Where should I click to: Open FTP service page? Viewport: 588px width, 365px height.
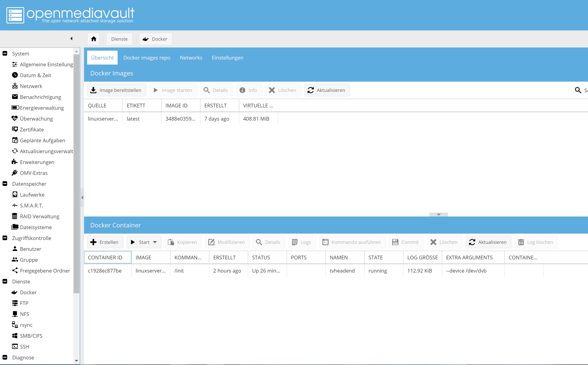[x=20, y=303]
